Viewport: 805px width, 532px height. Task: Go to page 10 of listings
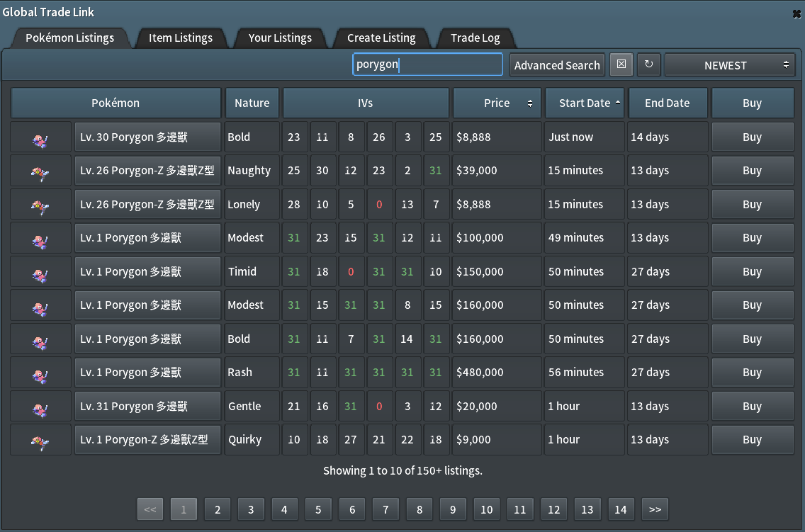487,509
